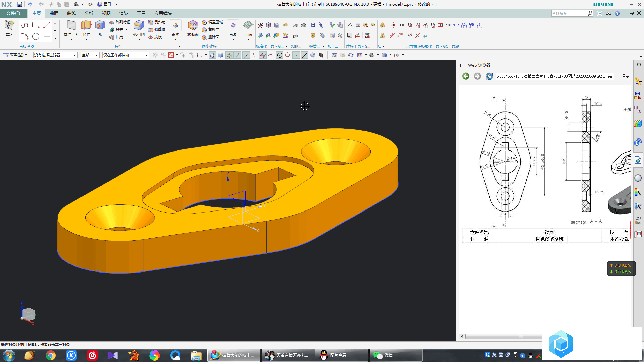Viewport: 644px width, 362px height.
Task: Click the Web browser refresh button
Action: [489, 76]
